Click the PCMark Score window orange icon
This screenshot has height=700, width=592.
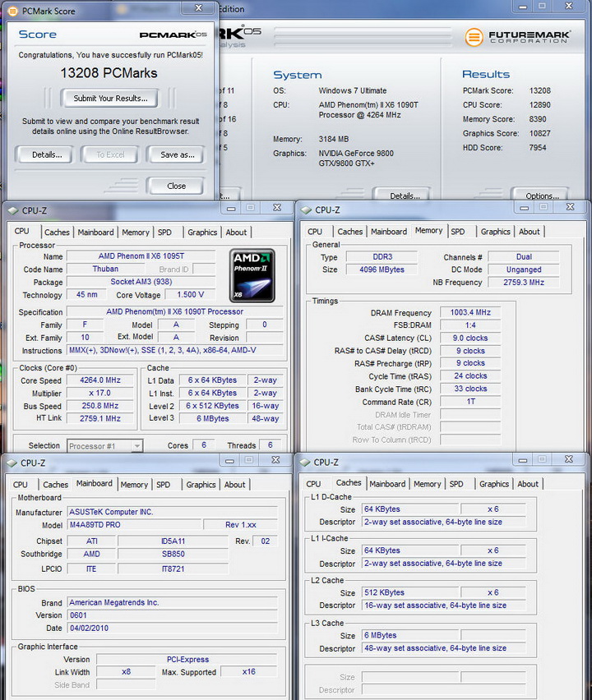tap(13, 11)
